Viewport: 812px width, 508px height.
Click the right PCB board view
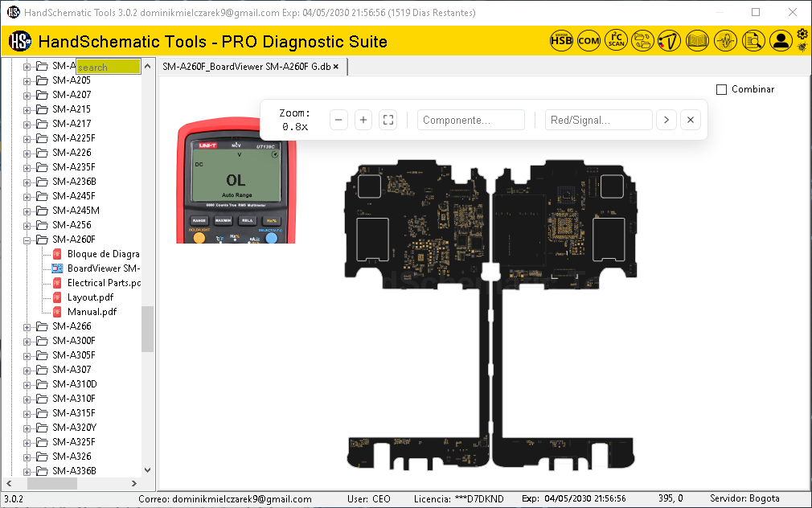pos(564,315)
